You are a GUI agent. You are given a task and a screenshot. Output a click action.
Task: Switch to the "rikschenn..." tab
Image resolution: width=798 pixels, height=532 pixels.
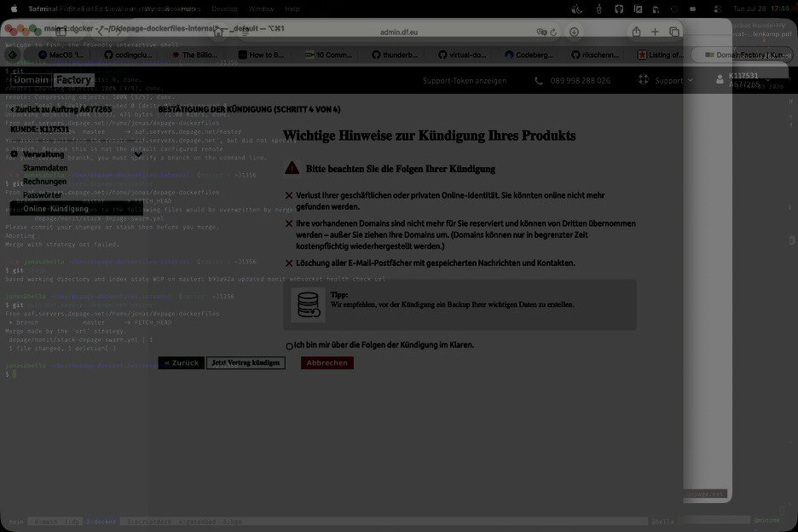(595, 55)
